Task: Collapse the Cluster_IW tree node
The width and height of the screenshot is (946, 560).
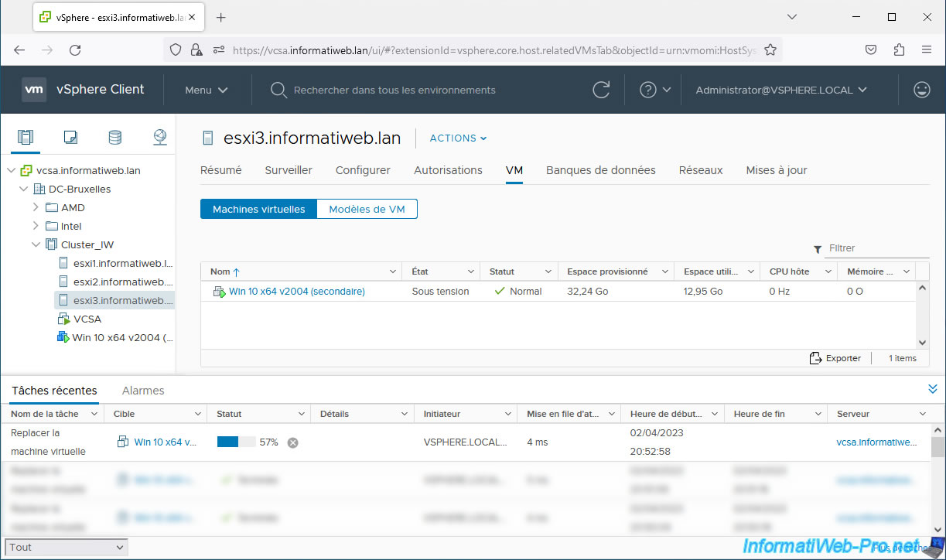Action: pyautogui.click(x=36, y=244)
